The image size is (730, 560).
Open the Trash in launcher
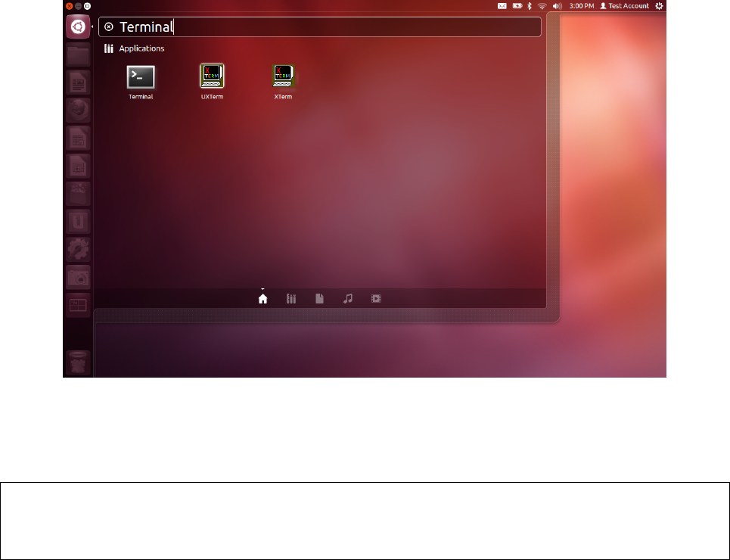click(x=78, y=362)
